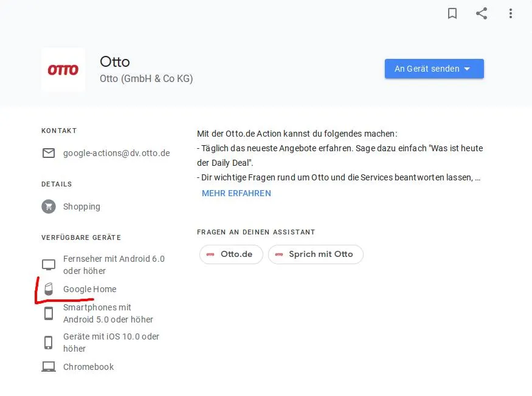The height and width of the screenshot is (396, 532).
Task: Click the Otto title heading
Action: coord(115,62)
